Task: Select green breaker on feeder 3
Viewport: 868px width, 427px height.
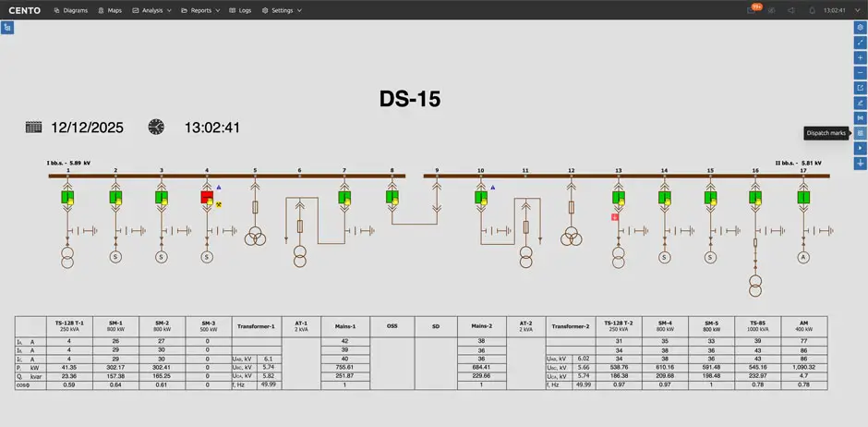Action: coord(161,197)
